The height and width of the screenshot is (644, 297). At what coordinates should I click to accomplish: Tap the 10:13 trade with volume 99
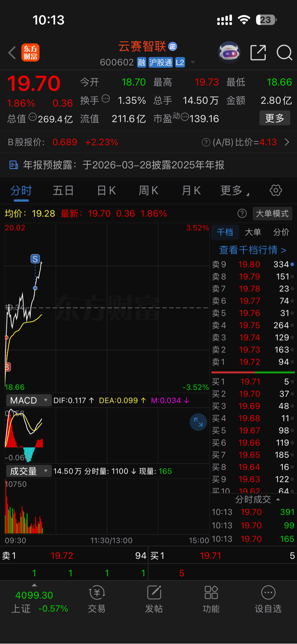pyautogui.click(x=253, y=526)
